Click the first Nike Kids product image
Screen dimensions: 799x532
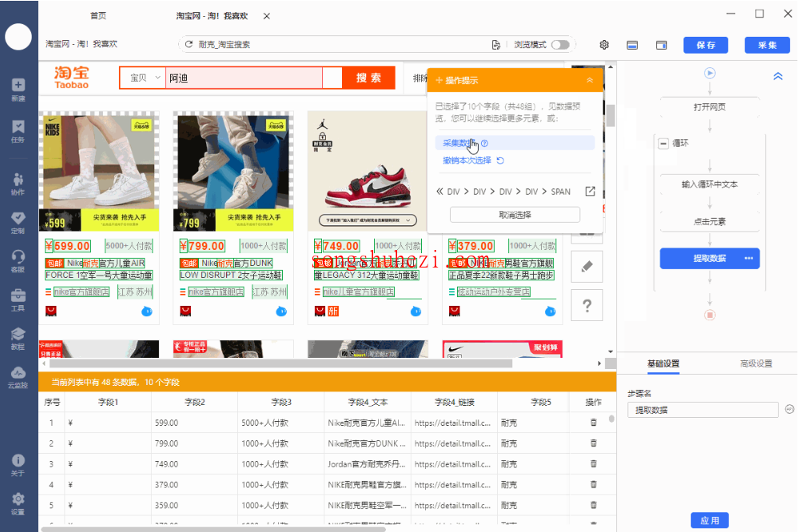(x=99, y=171)
